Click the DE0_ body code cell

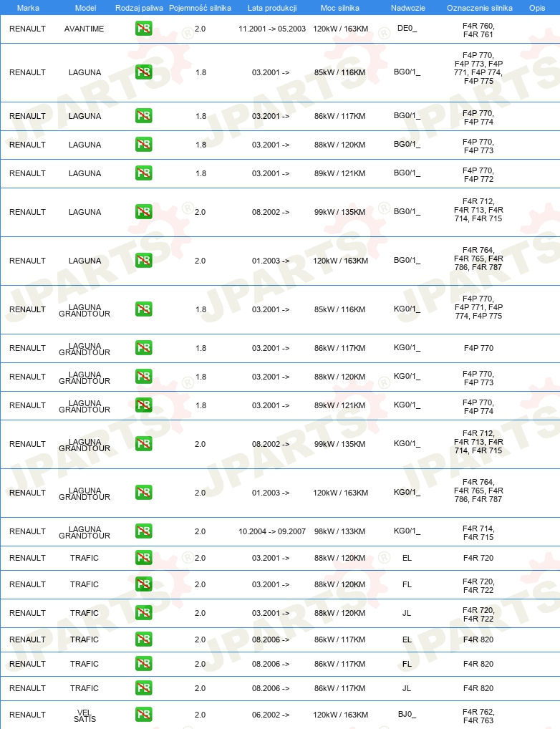[x=407, y=29]
